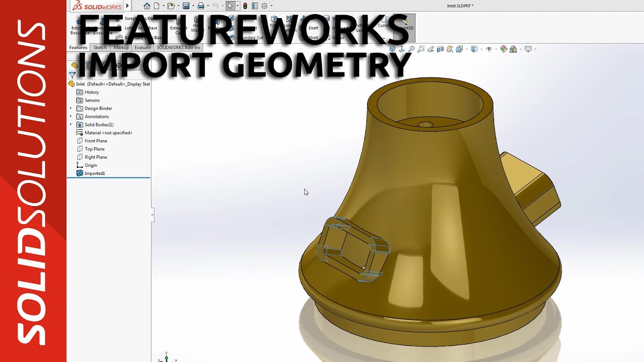The height and width of the screenshot is (362, 644).
Task: Click Zoom to Fit magnifier icon
Action: point(412,49)
